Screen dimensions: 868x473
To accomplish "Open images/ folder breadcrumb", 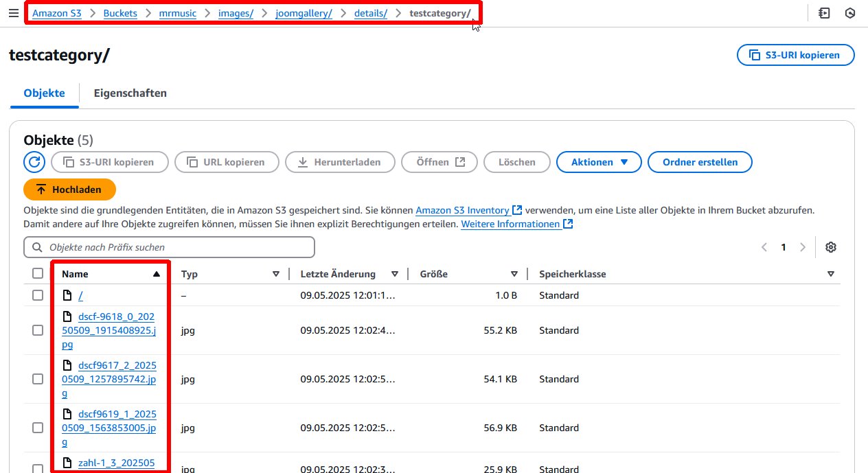I will click(x=236, y=13).
